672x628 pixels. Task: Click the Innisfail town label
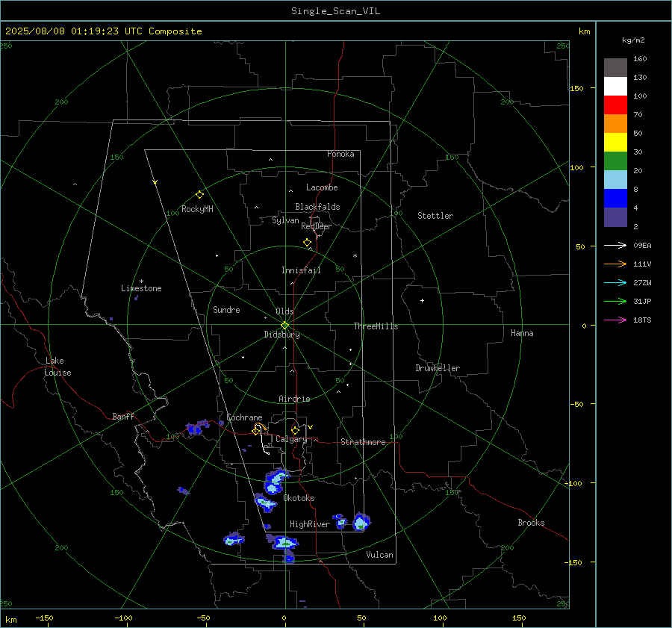[x=301, y=270]
